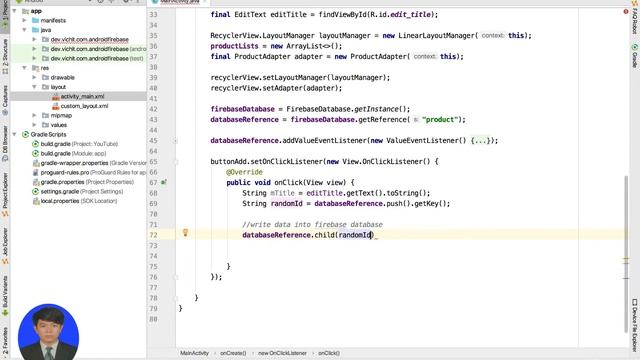Image resolution: width=640 pixels, height=360 pixels.
Task: Collapse the layout folder
Action: coord(34,87)
